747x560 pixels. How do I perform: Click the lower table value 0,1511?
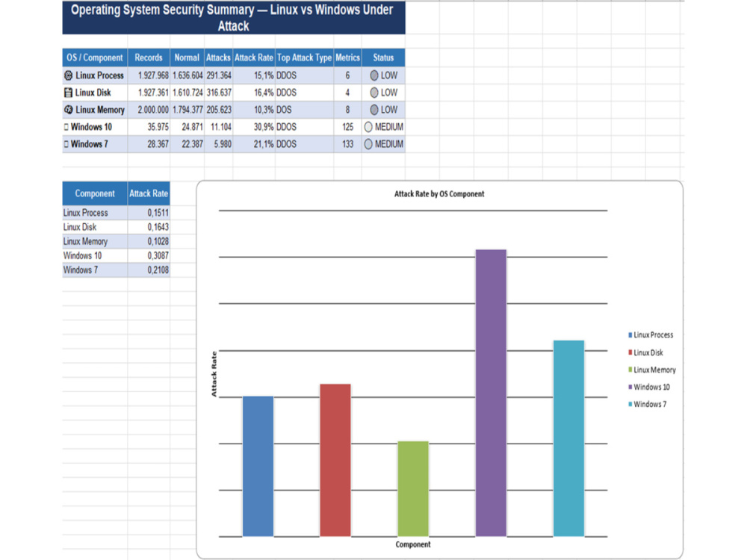point(149,213)
